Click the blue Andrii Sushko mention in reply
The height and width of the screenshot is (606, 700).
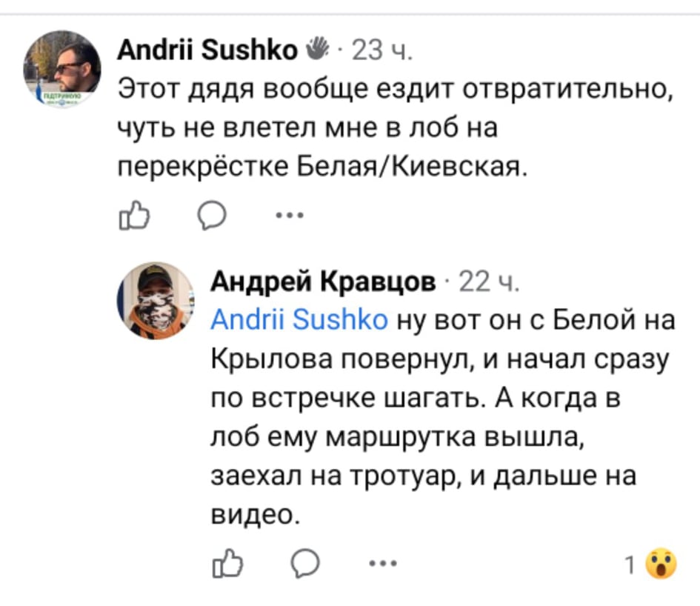tap(299, 320)
